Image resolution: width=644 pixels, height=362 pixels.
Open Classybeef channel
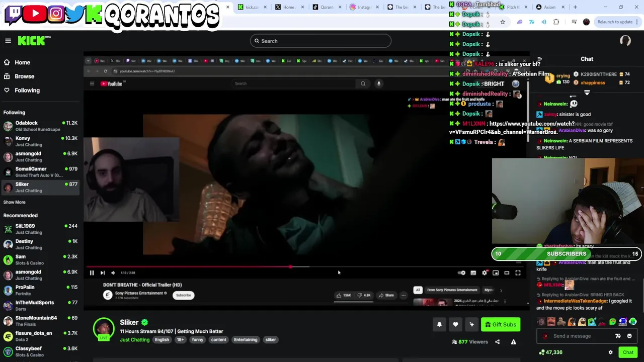40,351
